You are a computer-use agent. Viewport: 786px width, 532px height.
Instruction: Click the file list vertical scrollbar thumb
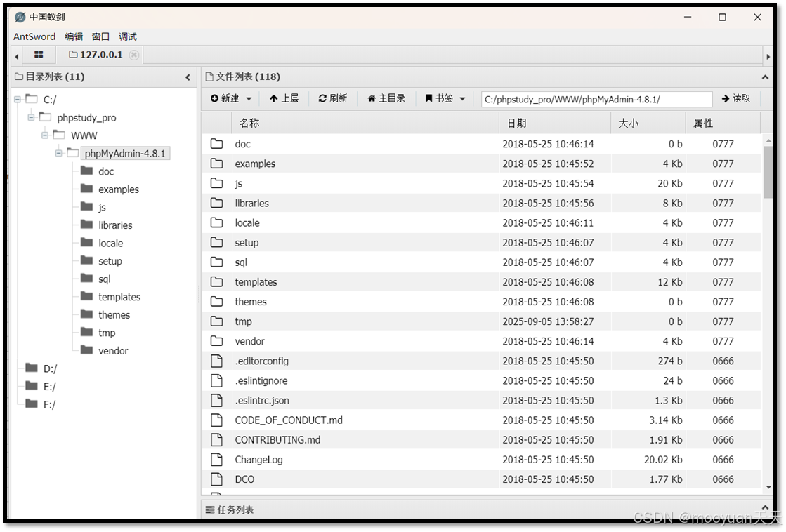(768, 172)
